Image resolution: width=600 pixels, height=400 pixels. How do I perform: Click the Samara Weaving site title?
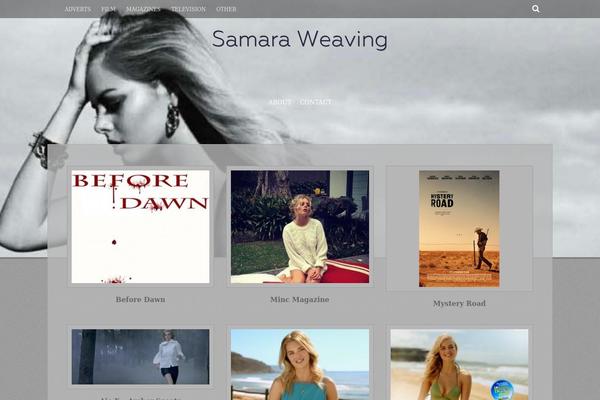coord(300,39)
